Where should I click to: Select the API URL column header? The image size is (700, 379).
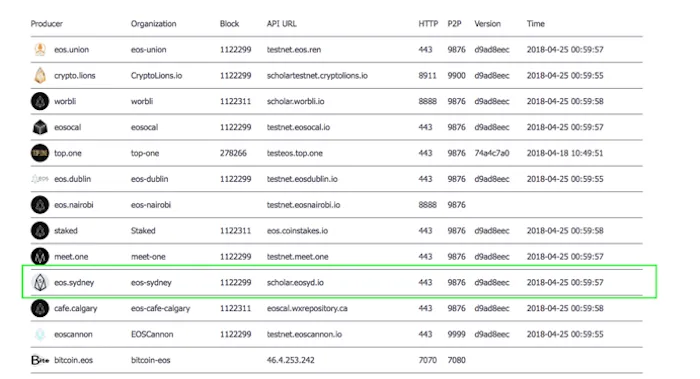[x=281, y=24]
